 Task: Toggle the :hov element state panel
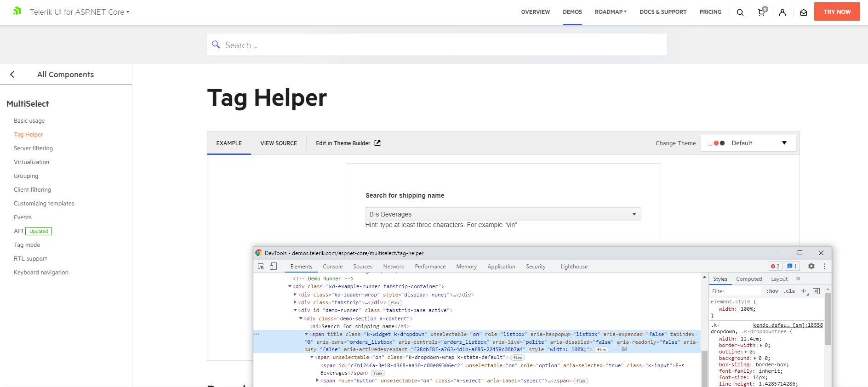pos(772,291)
